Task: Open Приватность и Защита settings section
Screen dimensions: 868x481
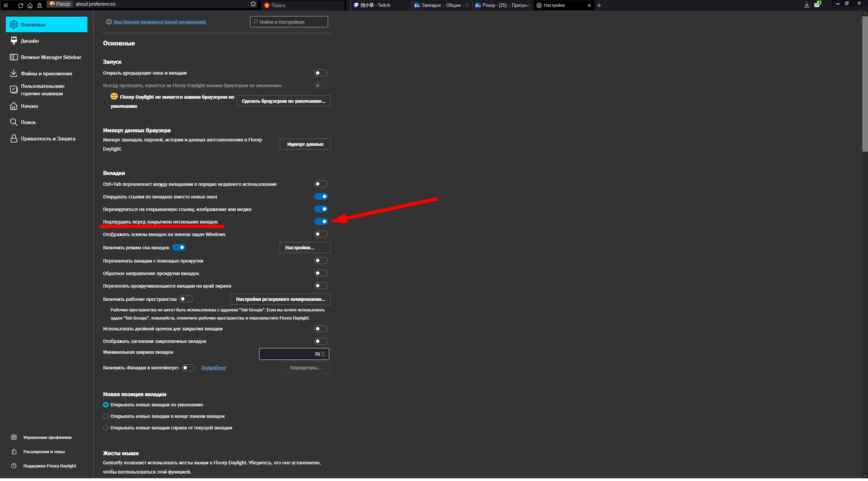Action: point(48,139)
